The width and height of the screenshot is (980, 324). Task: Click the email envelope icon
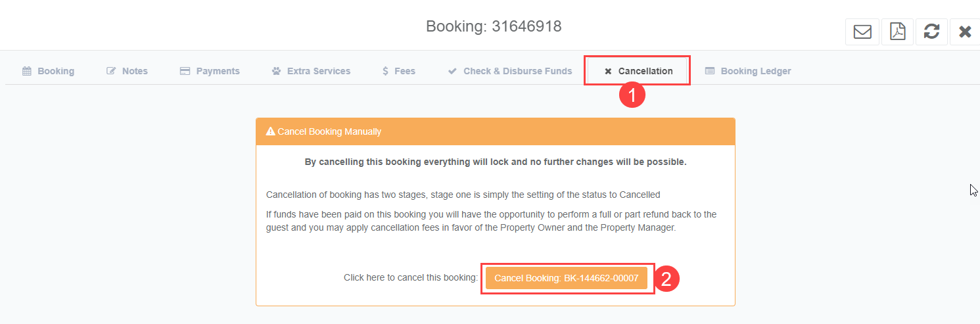click(x=862, y=32)
